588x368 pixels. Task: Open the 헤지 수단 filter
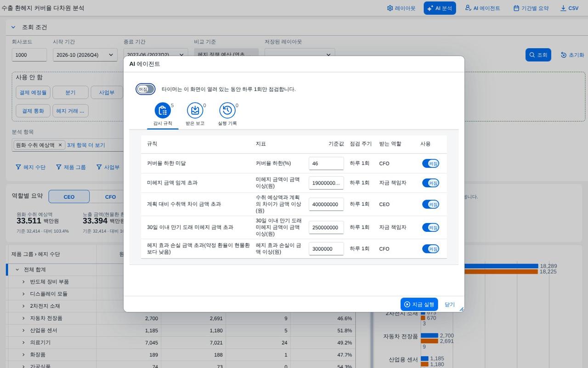30,167
